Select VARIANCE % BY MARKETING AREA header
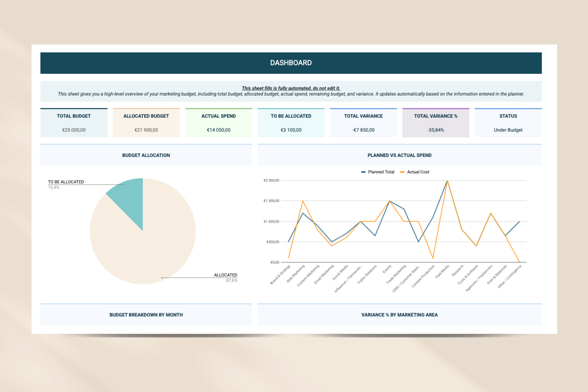 [x=400, y=315]
